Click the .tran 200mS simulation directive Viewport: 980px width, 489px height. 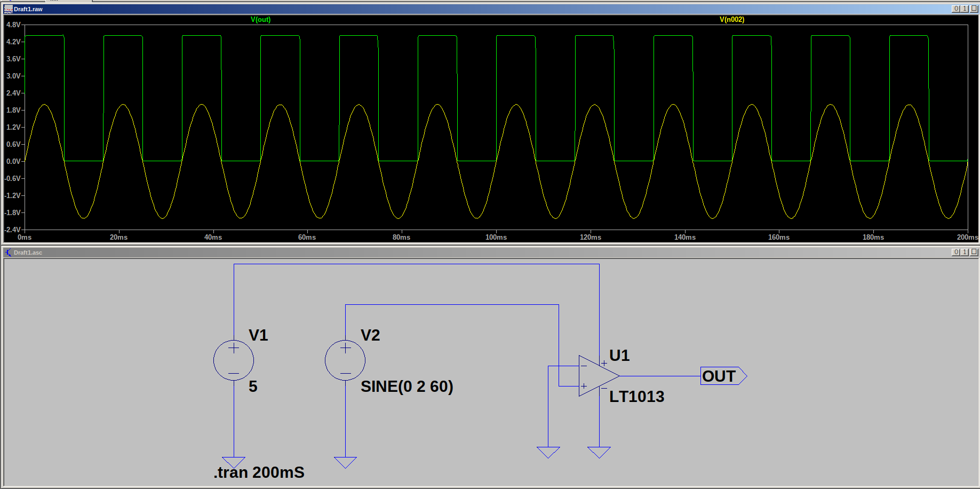click(x=259, y=472)
